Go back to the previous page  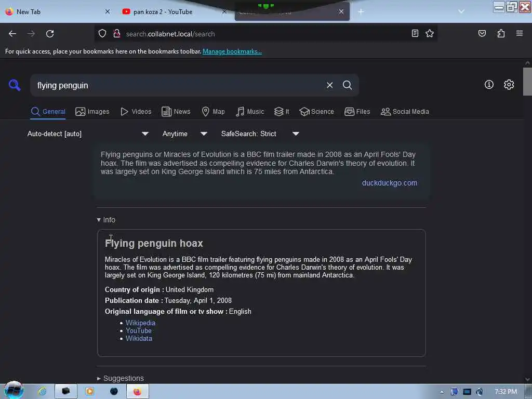12,34
